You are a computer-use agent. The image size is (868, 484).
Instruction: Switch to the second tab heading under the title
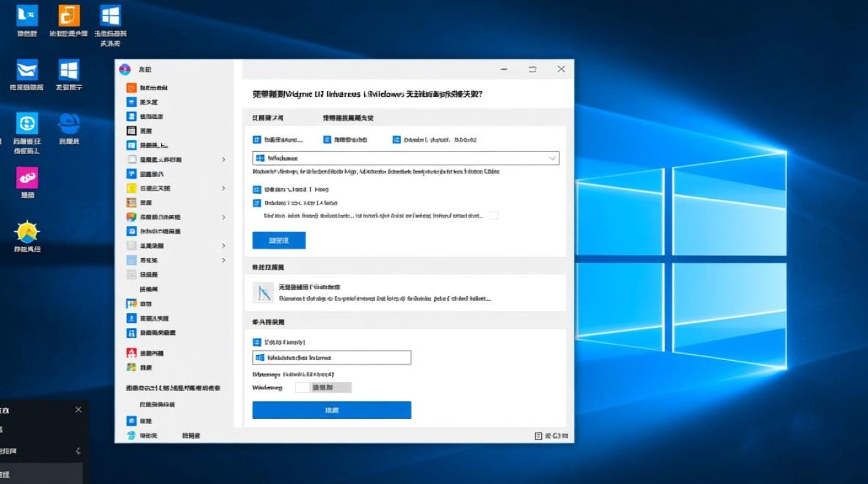click(347, 118)
